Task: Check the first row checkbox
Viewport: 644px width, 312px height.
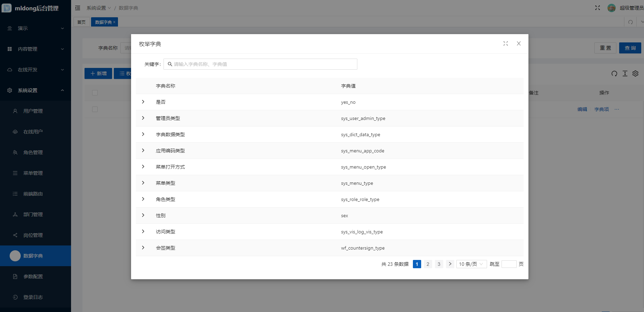Action: point(95,109)
